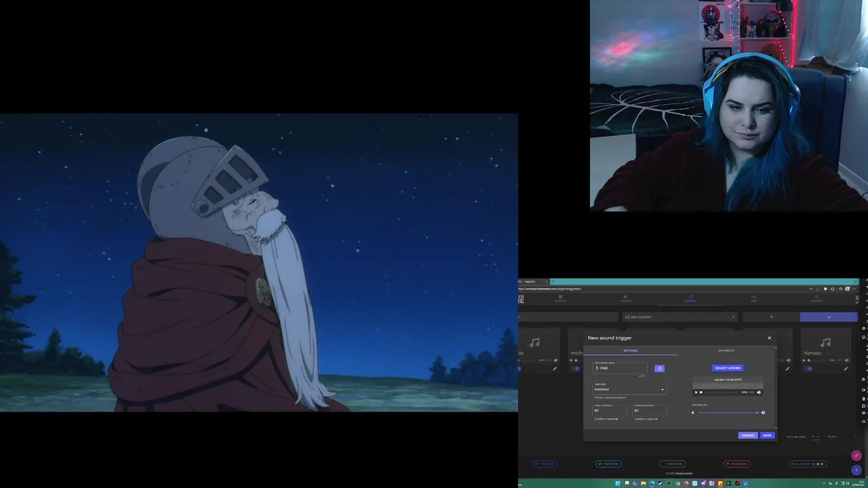Open Steam from the taskbar
The width and height of the screenshot is (868, 488).
coord(660,483)
